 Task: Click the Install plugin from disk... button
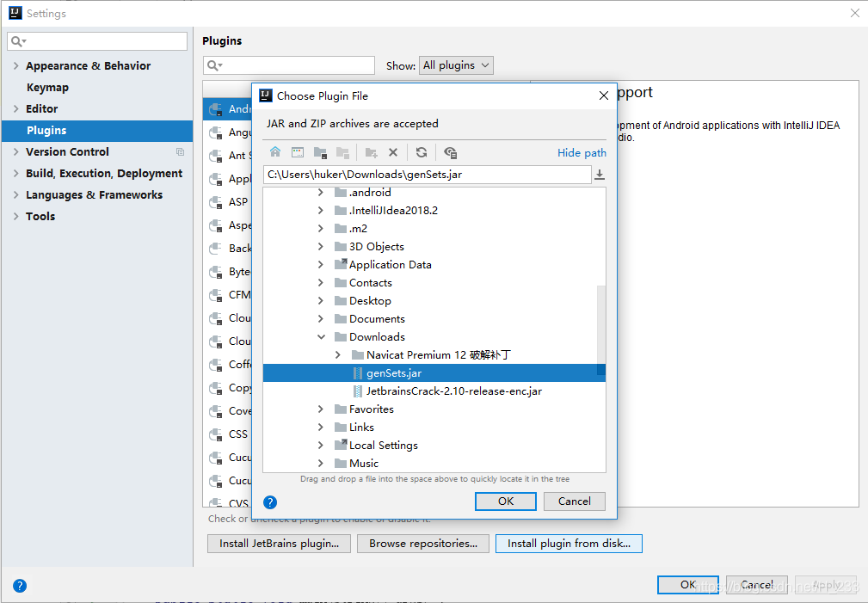569,544
